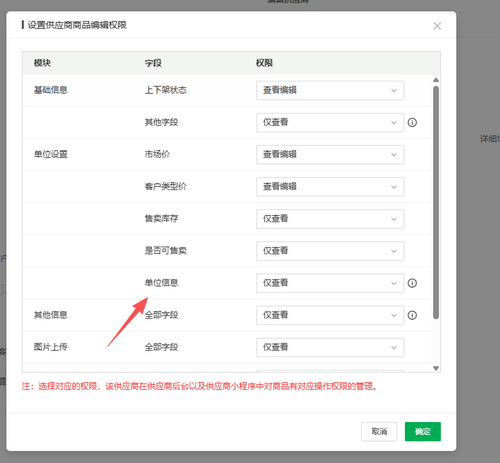Image resolution: width=500 pixels, height=463 pixels.
Task: Click the 单位设置 module label
Action: [x=51, y=154]
